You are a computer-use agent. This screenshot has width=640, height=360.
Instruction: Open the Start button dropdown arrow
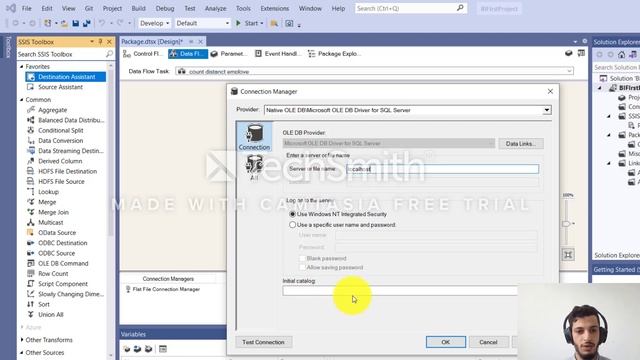pos(262,23)
